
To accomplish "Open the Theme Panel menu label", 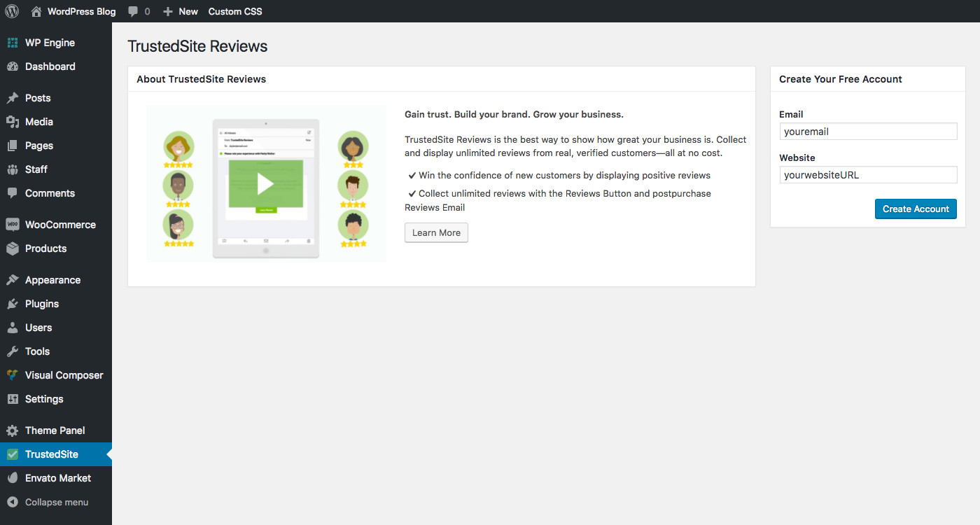I will [x=55, y=430].
